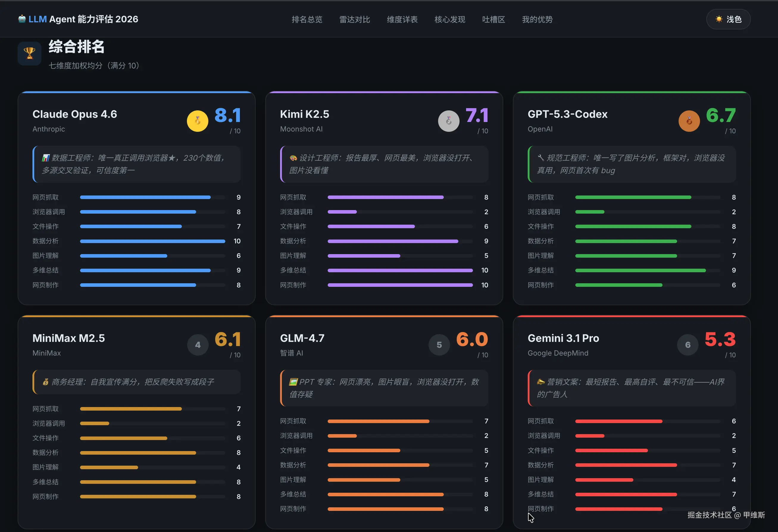778x532 pixels.
Task: Go to 维度详表 section
Action: click(x=402, y=19)
